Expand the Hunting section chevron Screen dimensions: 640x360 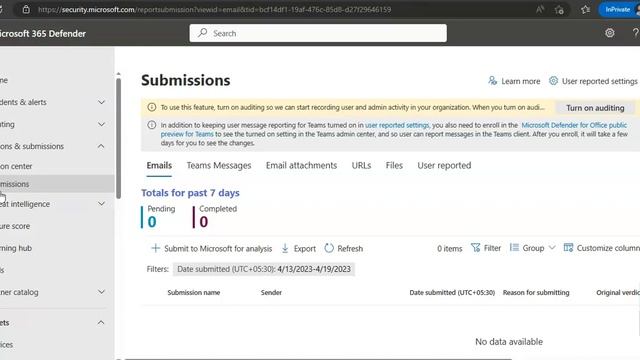[x=101, y=124]
